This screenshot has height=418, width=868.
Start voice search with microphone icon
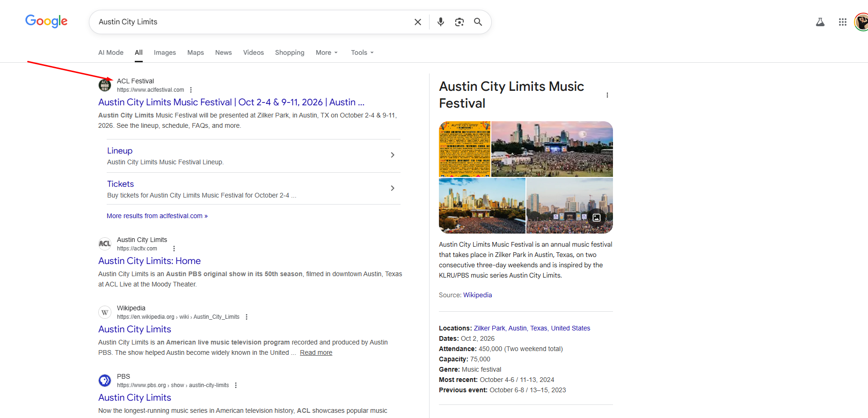click(x=440, y=22)
